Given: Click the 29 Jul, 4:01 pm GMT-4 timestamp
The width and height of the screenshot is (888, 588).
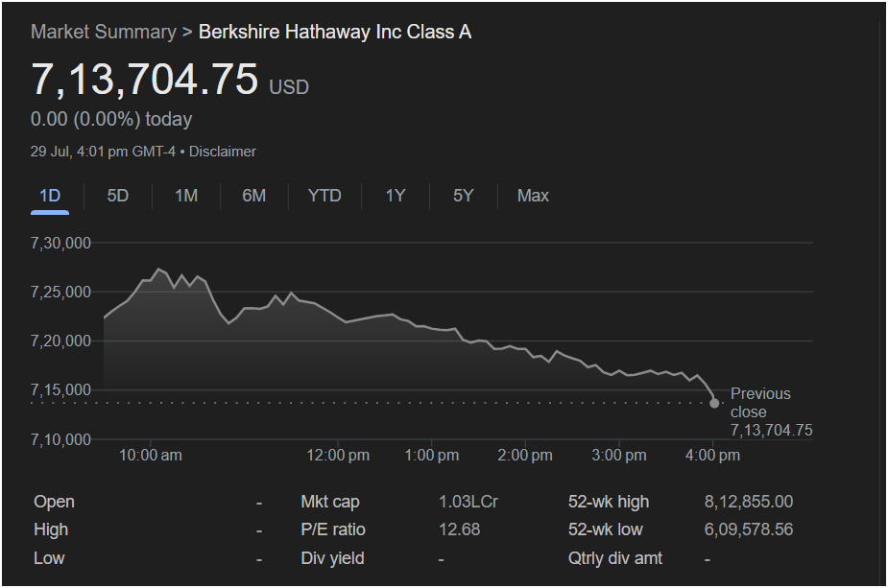Looking at the screenshot, I should 103,152.
